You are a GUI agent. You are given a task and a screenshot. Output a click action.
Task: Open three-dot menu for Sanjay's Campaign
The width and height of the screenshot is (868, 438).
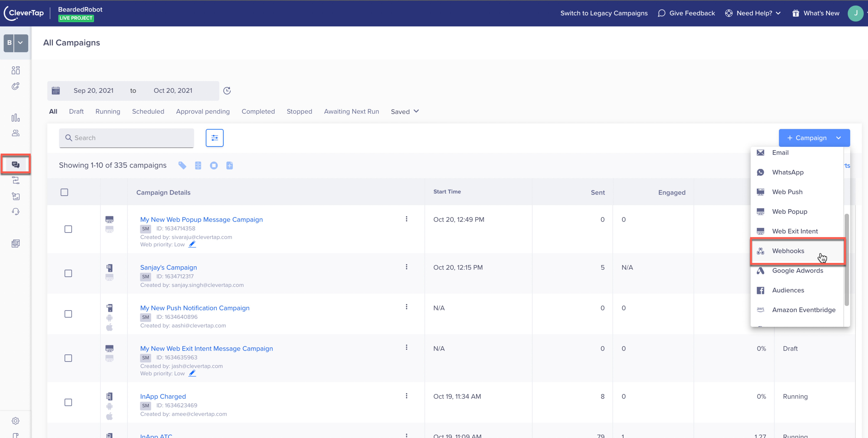406,267
